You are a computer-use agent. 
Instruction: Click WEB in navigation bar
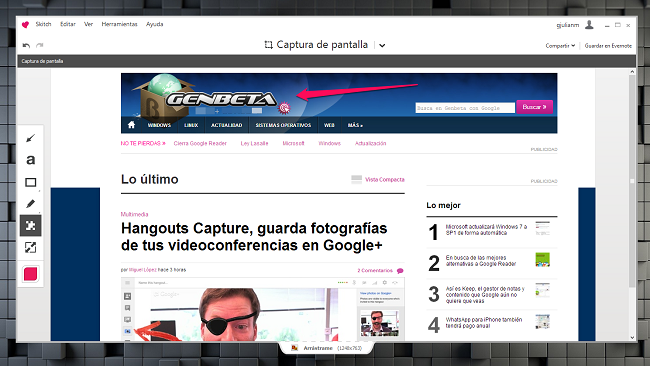[x=329, y=125]
